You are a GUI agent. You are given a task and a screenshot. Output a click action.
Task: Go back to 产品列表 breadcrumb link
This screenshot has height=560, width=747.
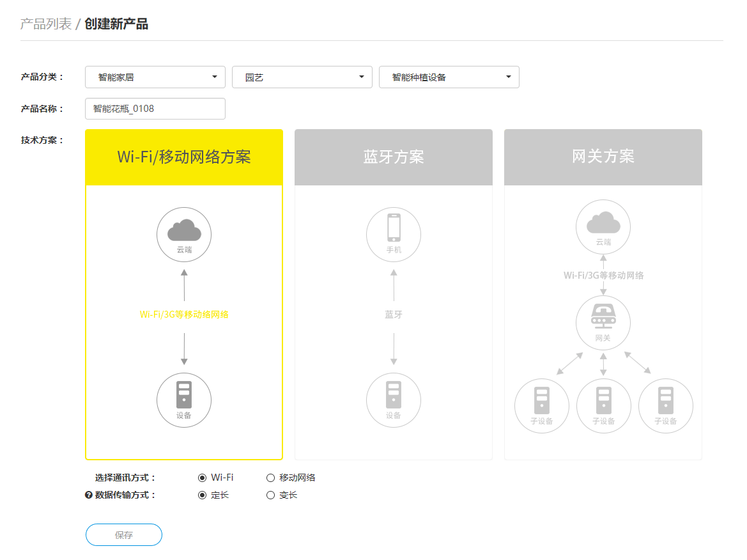pyautogui.click(x=46, y=24)
